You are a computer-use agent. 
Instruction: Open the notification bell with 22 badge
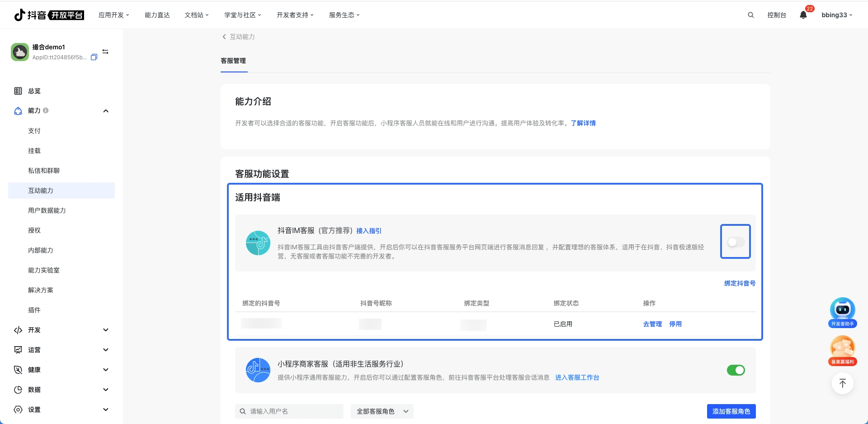point(803,15)
